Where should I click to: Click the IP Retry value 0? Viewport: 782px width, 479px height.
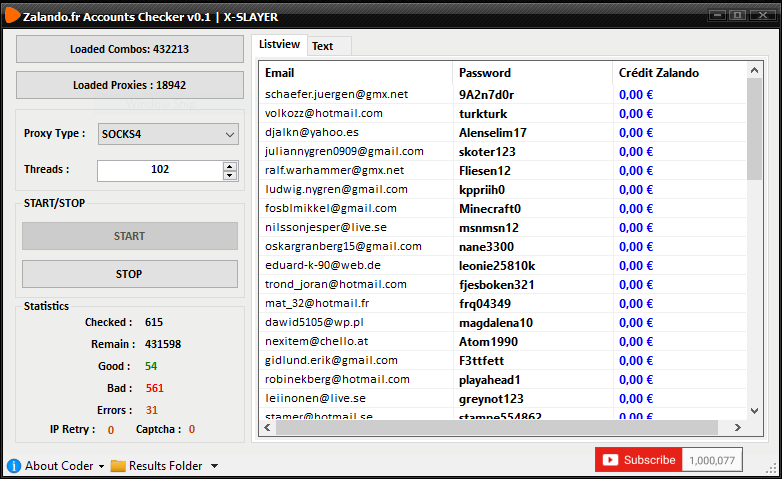click(x=111, y=430)
